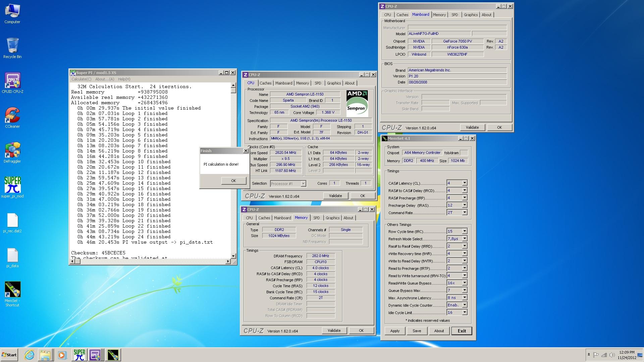Open About menu in Super PI

[x=105, y=79]
